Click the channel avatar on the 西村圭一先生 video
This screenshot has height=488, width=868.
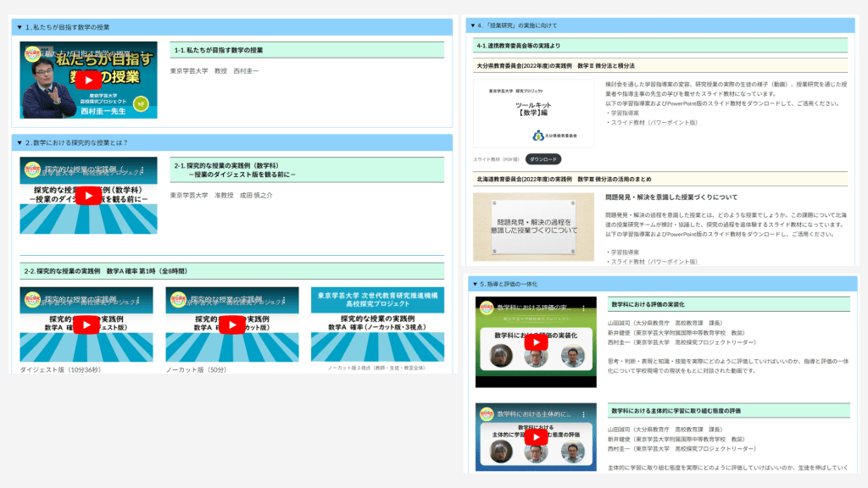(x=32, y=53)
